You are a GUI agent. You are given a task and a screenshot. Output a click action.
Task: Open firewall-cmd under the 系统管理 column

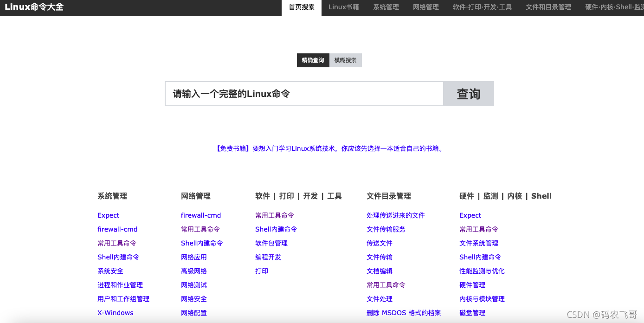click(117, 229)
